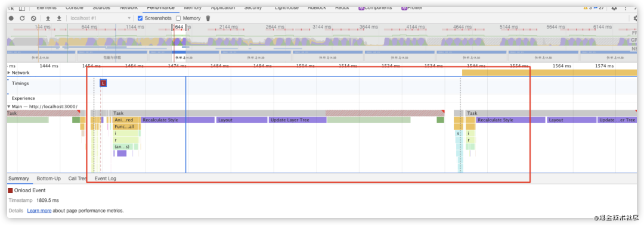
Task: Select the red L onload marker in Timings
Action: (103, 83)
